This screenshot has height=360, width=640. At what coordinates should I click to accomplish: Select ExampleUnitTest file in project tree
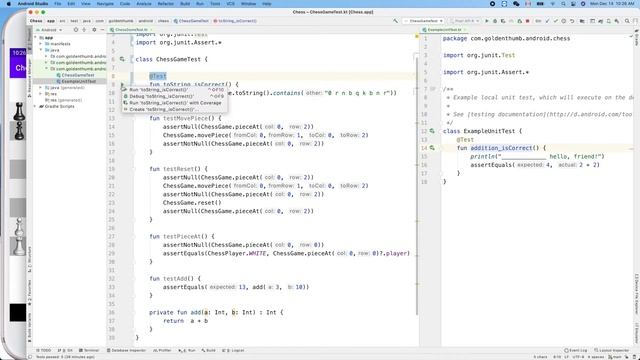76,81
